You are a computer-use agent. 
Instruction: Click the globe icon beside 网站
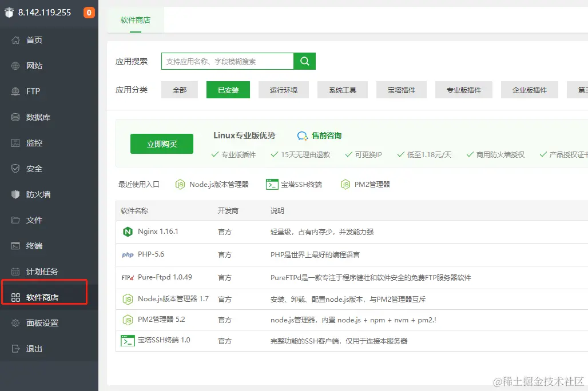[15, 66]
